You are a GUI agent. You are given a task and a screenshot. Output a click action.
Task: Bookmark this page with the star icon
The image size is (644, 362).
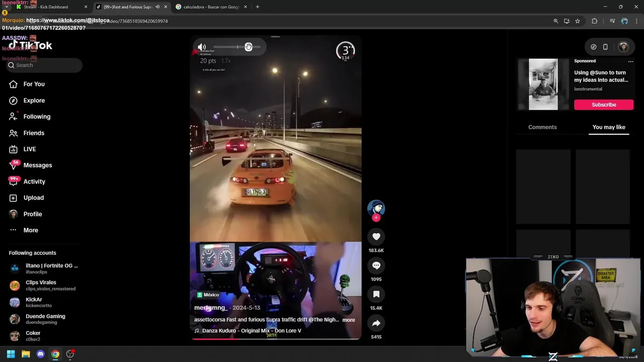tap(578, 21)
